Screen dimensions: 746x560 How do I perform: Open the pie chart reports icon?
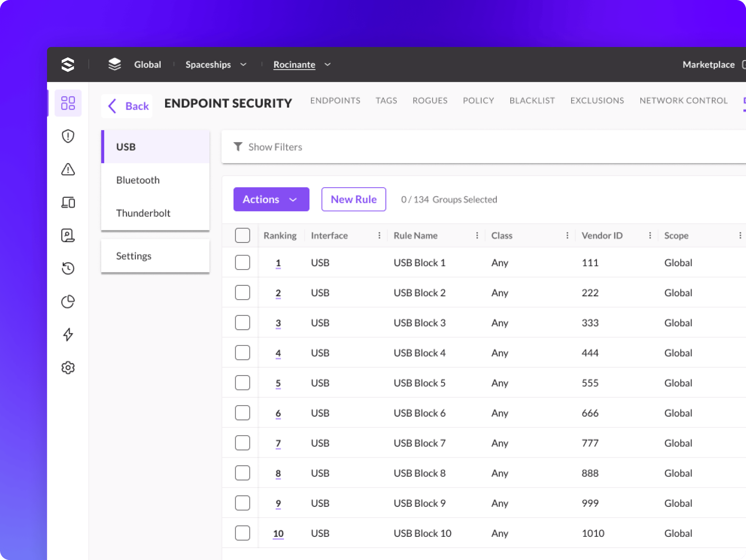68,301
